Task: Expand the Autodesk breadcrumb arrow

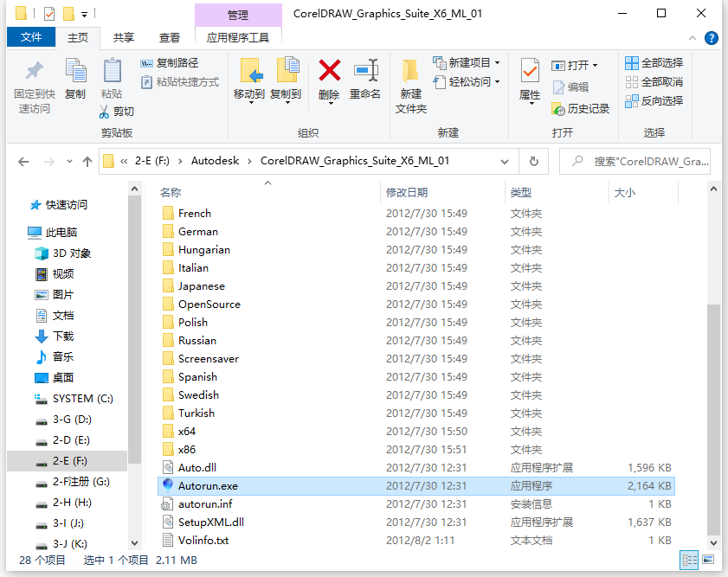Action: (x=250, y=161)
